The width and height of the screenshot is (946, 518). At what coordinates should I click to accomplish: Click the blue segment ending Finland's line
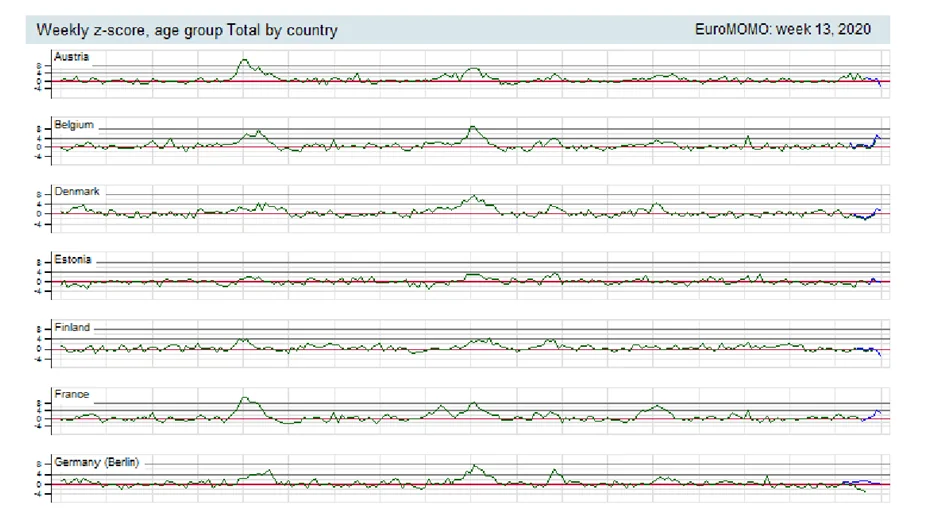pos(868,351)
